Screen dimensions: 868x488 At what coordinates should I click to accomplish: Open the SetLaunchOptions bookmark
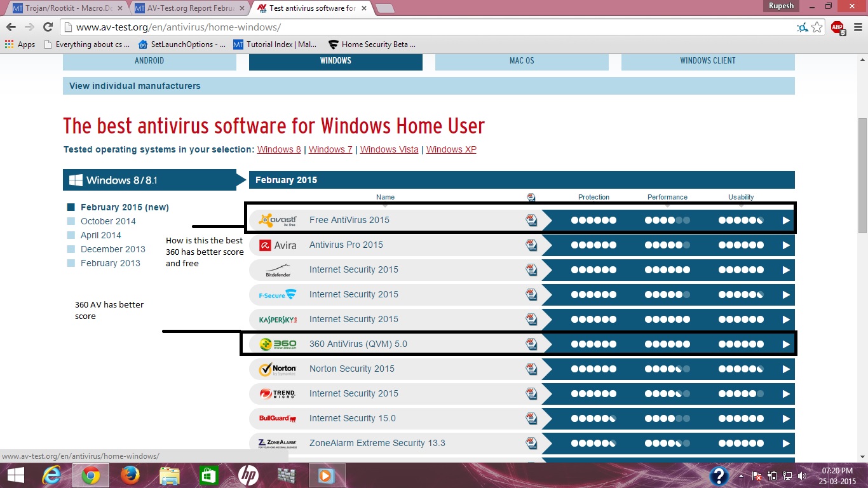(181, 44)
